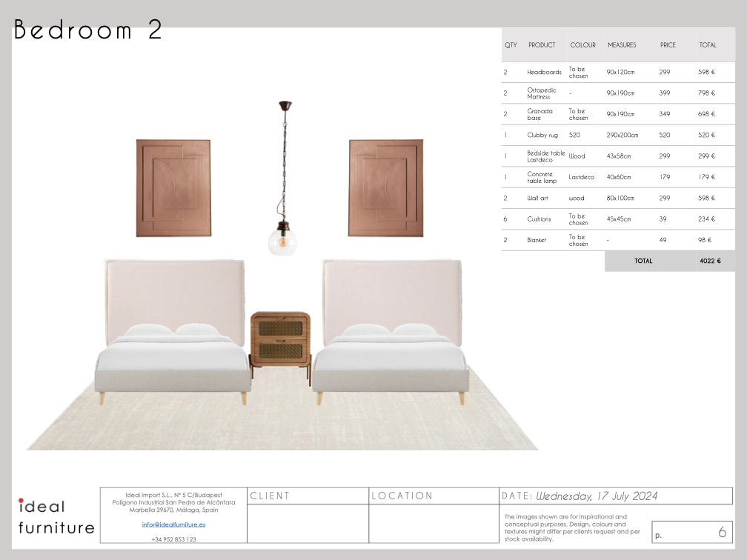Select the phone number '+34 952 853 123'
This screenshot has height=560, width=747.
tap(173, 539)
